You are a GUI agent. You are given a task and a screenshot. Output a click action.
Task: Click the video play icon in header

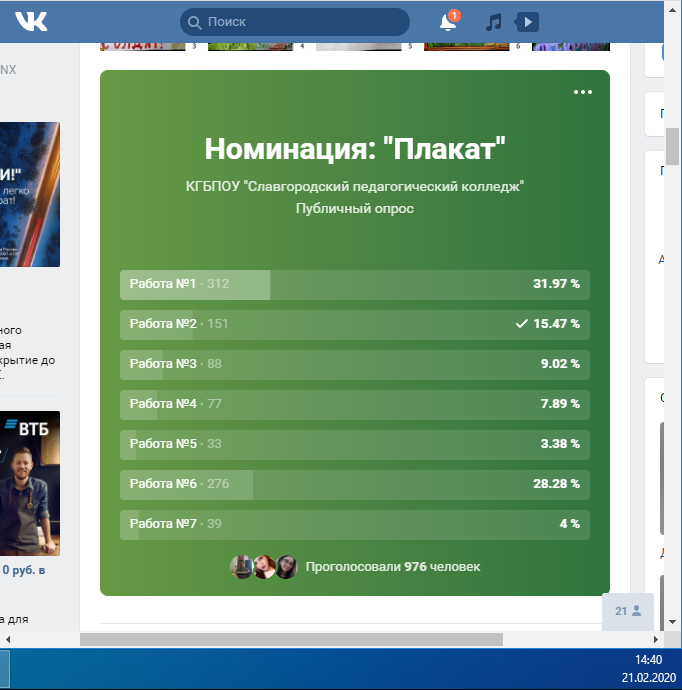click(527, 22)
